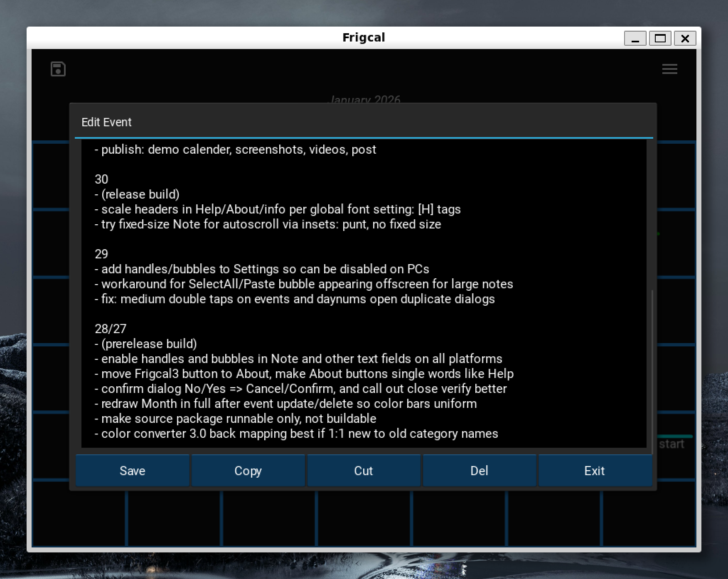Close the Frigcal window
The width and height of the screenshot is (728, 579).
(685, 38)
